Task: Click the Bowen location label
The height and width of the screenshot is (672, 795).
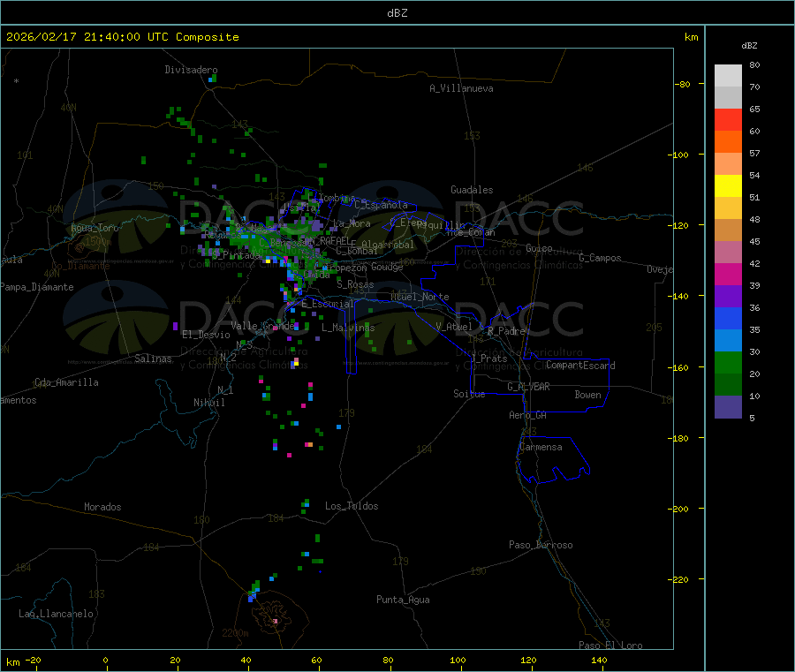Action: pos(587,395)
